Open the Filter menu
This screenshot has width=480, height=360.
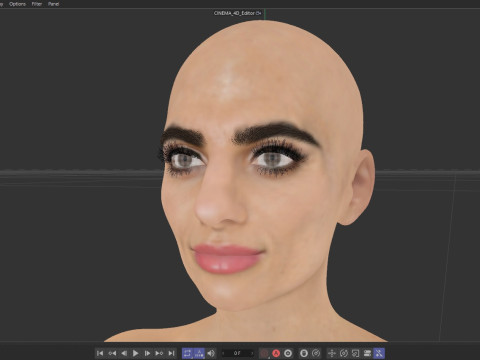[37, 4]
